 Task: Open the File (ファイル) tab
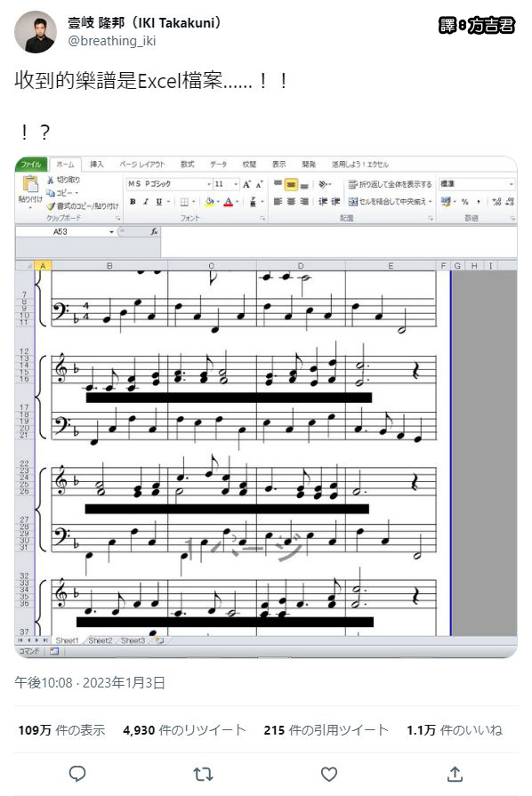click(31, 164)
